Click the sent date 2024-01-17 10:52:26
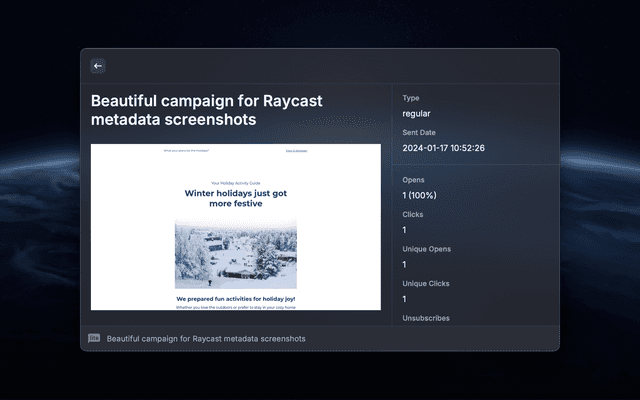The width and height of the screenshot is (640, 400). (443, 148)
